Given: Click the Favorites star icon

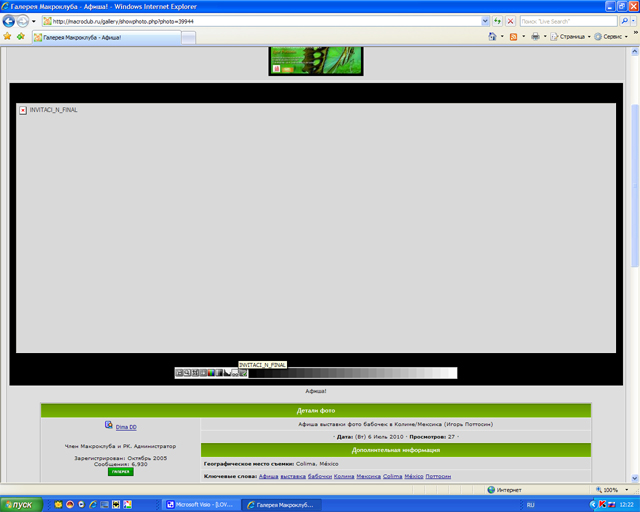Looking at the screenshot, I should coord(7,37).
